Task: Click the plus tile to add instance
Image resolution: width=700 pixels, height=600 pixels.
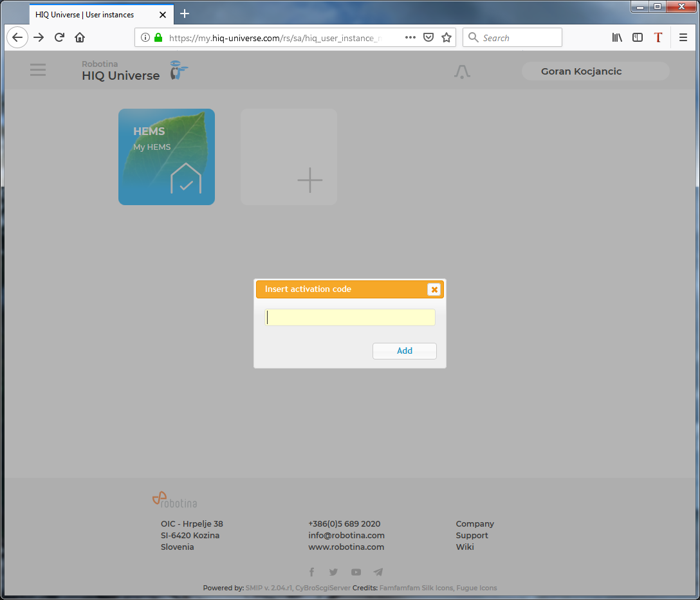Action: pos(289,157)
